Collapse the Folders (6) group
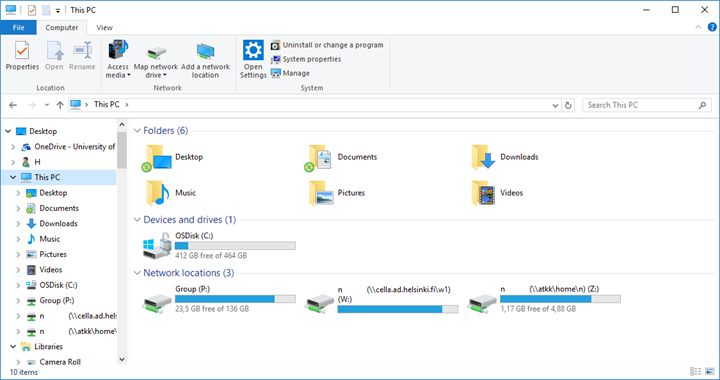The image size is (720, 380). (x=137, y=131)
